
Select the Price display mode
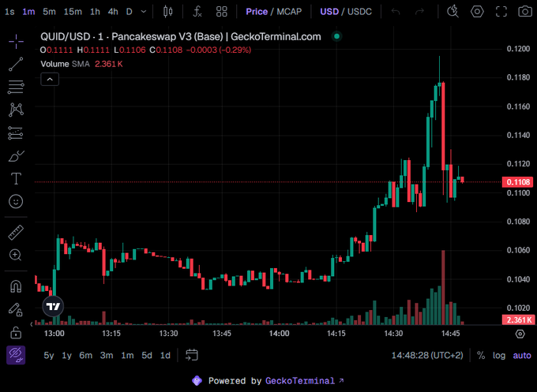tap(257, 12)
